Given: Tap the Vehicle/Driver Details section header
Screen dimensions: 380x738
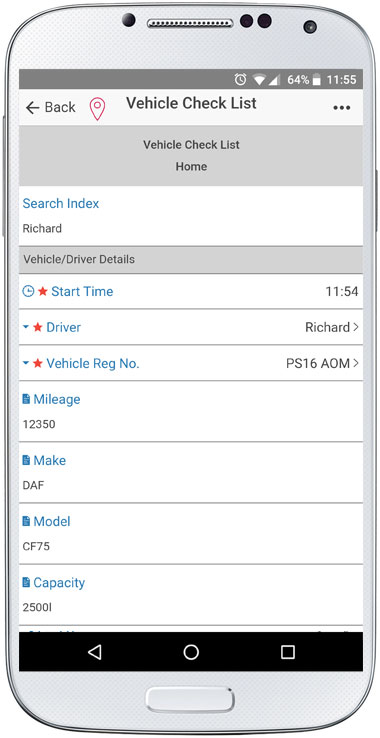Looking at the screenshot, I should pyautogui.click(x=191, y=259).
